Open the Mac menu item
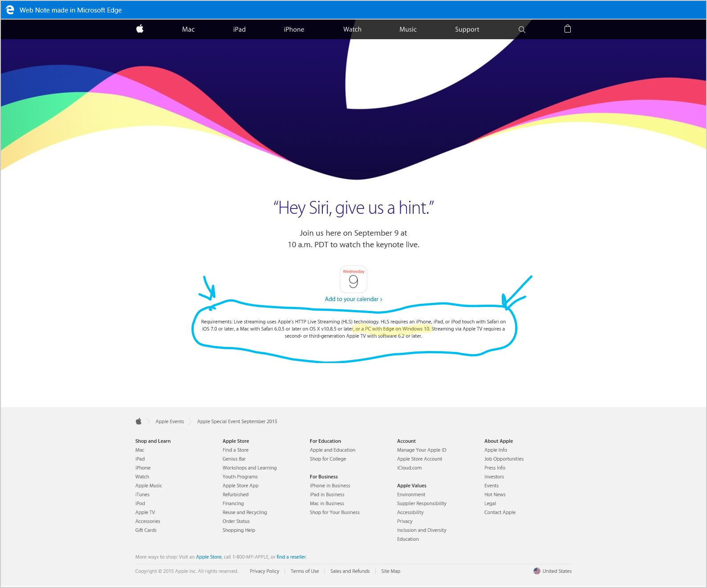Screen dimensions: 707x588 click(x=188, y=29)
